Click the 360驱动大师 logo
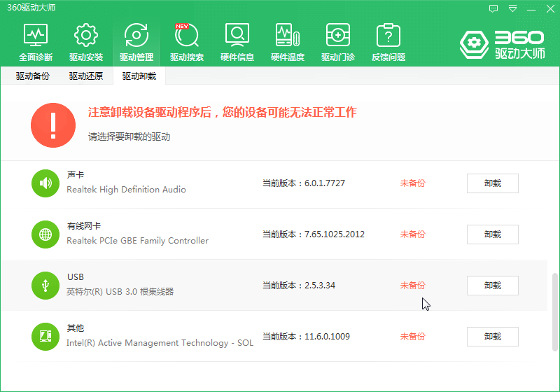This screenshot has width=560, height=392. coord(501,44)
